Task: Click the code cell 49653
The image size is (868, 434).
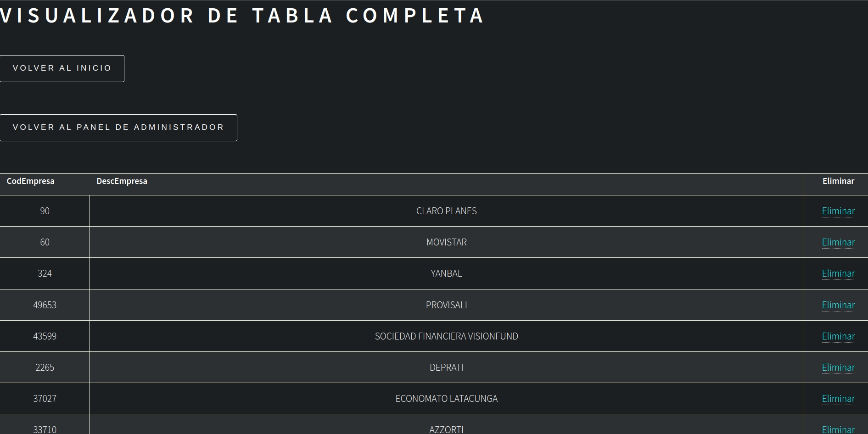Action: point(45,305)
